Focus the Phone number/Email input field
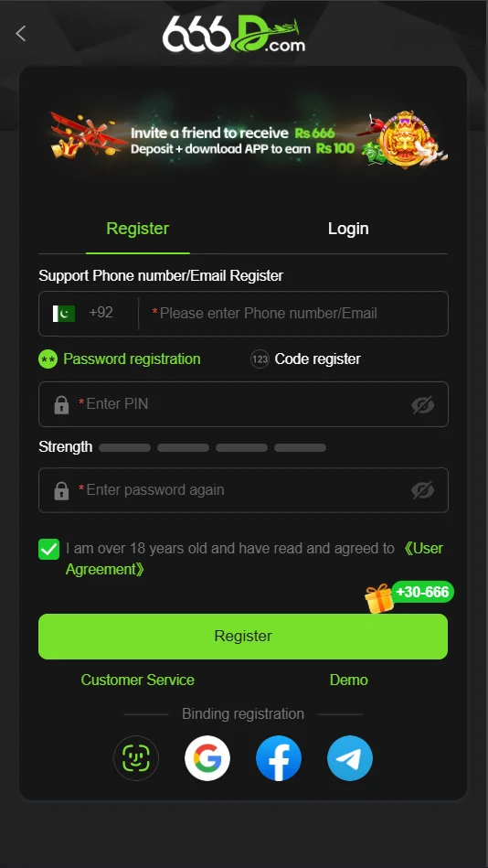This screenshot has width=488, height=868. click(293, 314)
